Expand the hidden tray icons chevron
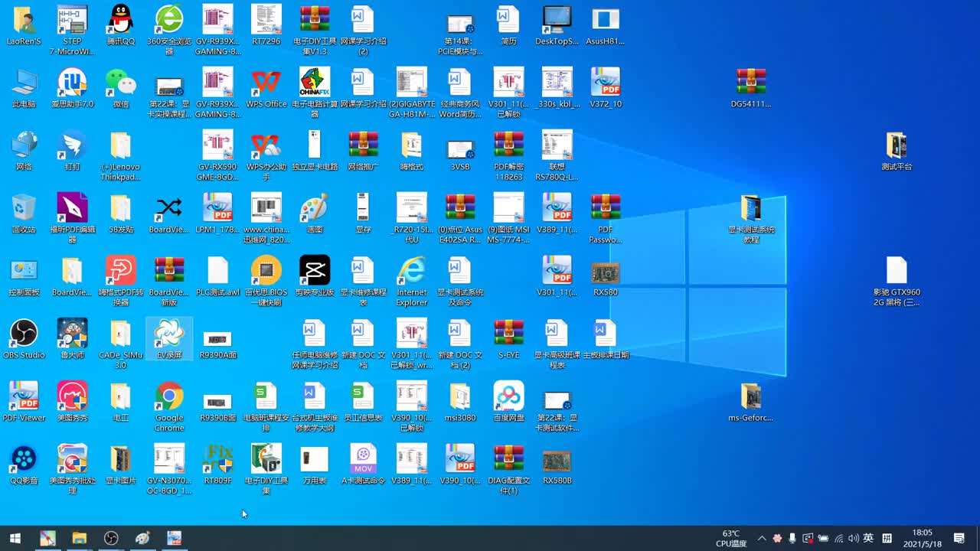The image size is (980, 551). coord(762,539)
